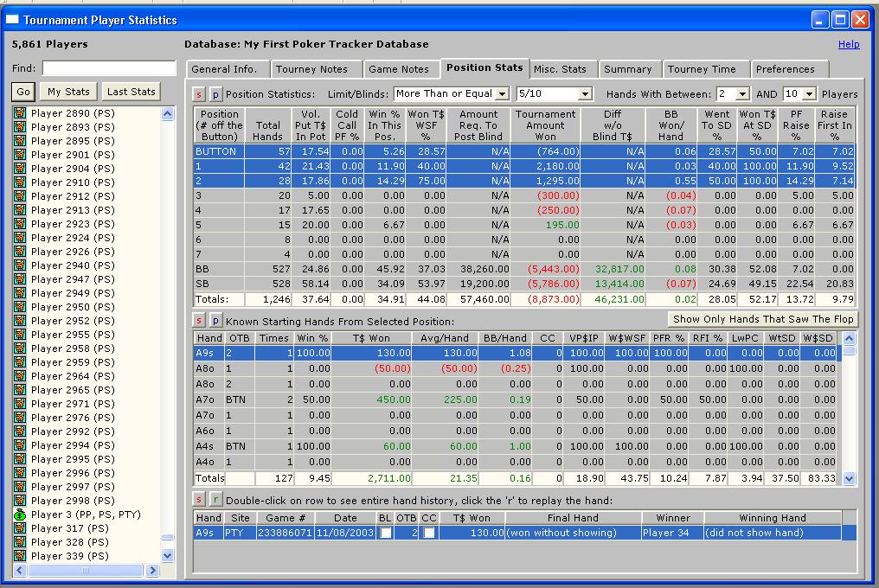
Task: Click the red 's' icon beside Position Statistics
Action: click(199, 93)
